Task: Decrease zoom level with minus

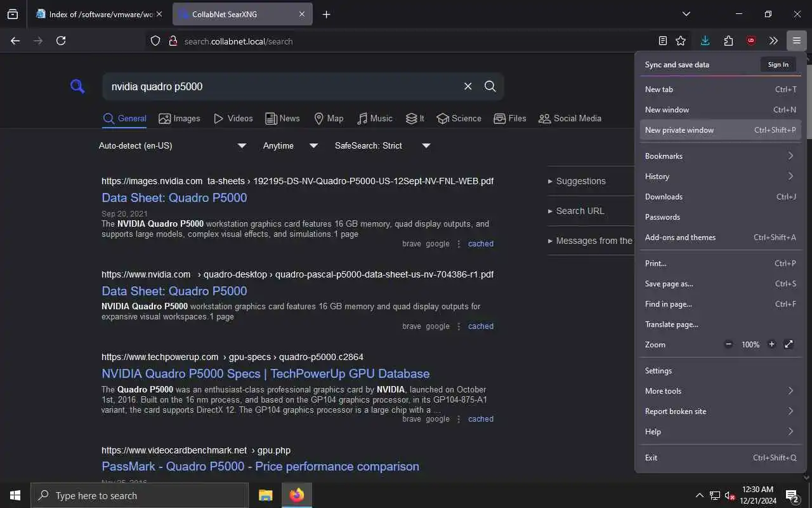Action: click(728, 344)
